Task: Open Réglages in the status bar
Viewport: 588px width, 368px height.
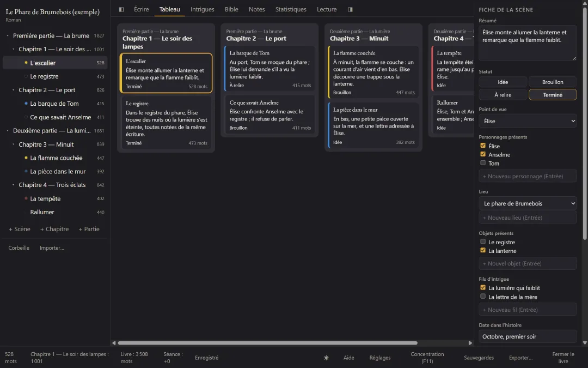Action: pos(380,358)
